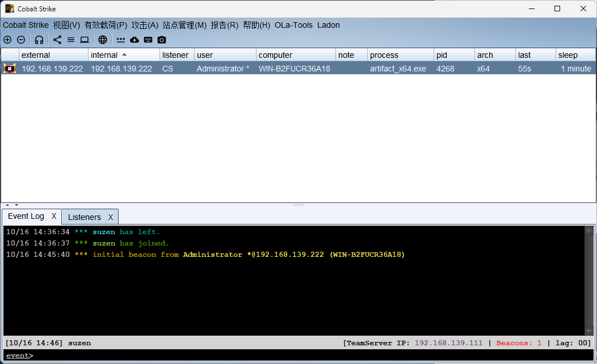Open the Cobalt Strike menu
Viewport: 597px width, 364px height.
click(x=26, y=25)
